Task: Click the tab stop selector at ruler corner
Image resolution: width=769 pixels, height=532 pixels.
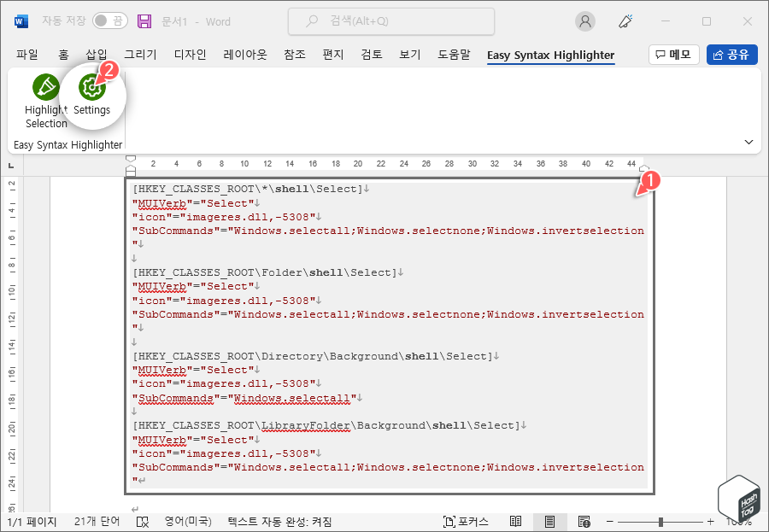Action: pyautogui.click(x=11, y=166)
